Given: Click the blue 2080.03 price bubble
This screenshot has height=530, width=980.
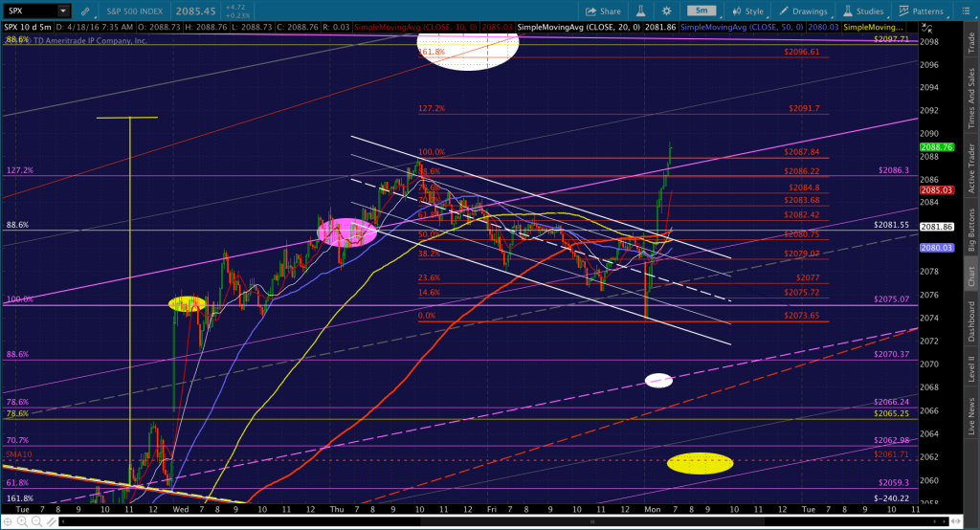Looking at the screenshot, I should (936, 248).
